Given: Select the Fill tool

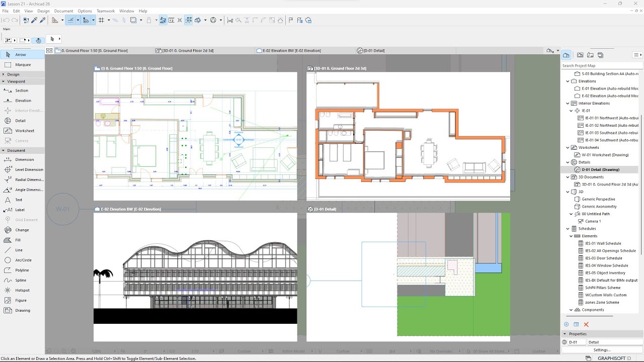Looking at the screenshot, I should 22,240.
